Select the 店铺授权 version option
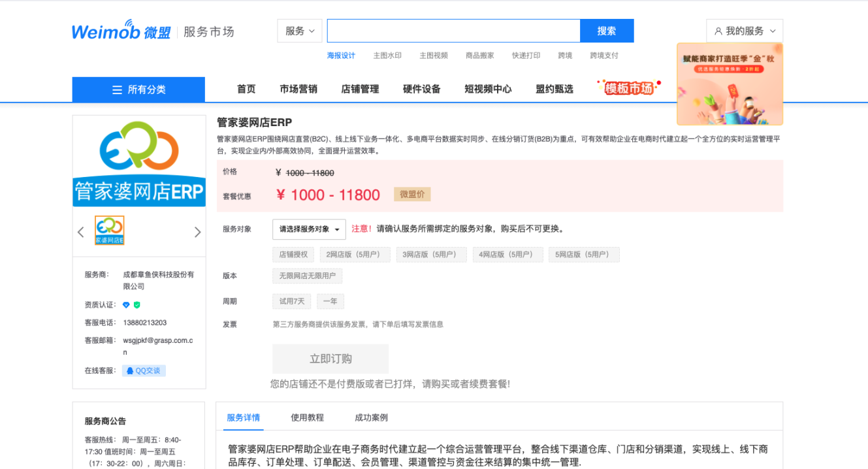868x469 pixels. point(293,255)
